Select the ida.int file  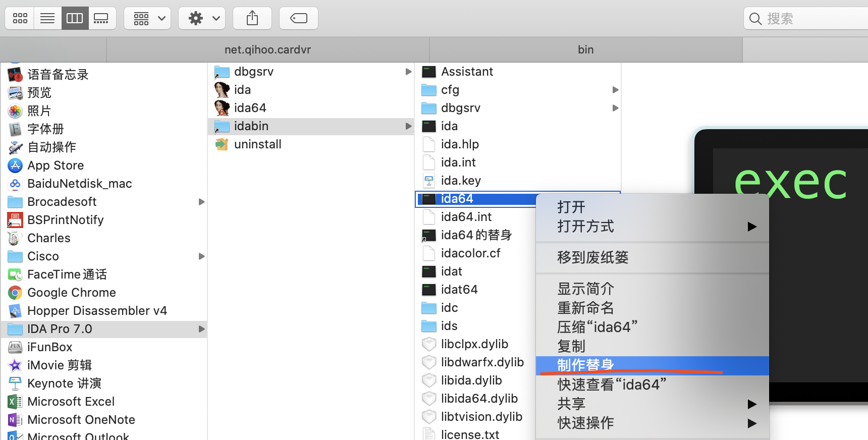pyautogui.click(x=518, y=162)
